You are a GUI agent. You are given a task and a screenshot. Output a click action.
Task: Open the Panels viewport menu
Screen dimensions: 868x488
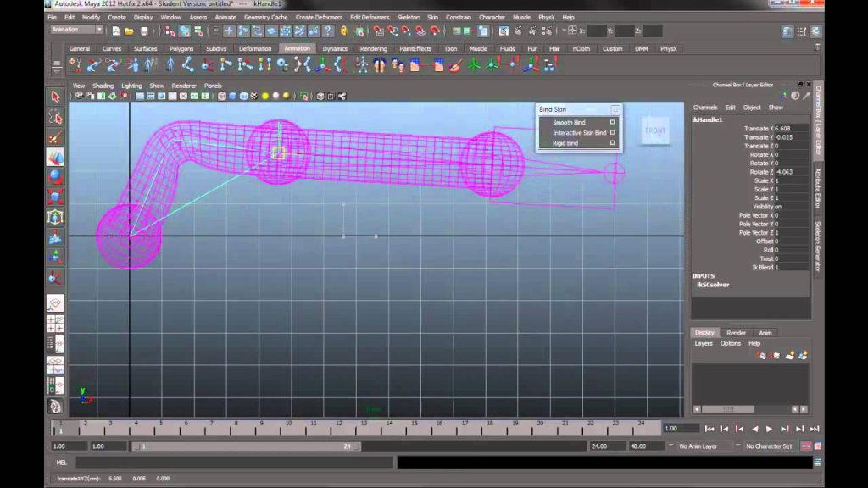[x=213, y=86]
